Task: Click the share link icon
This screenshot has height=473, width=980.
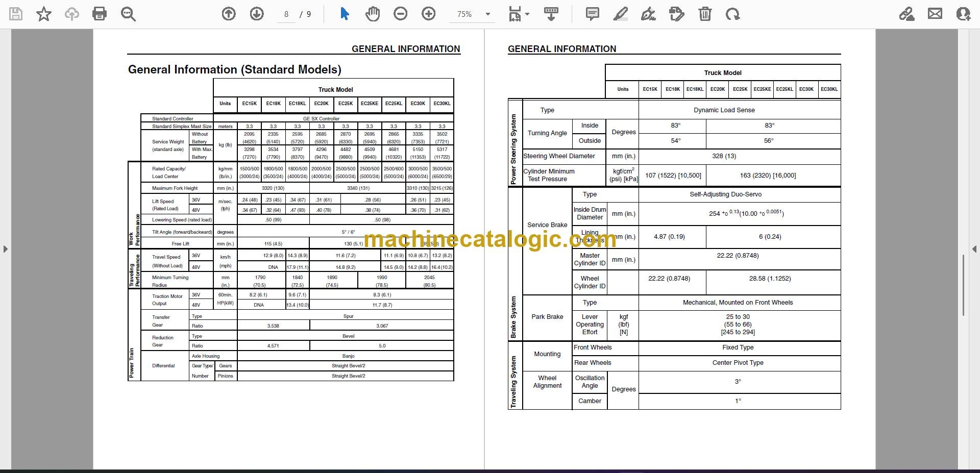Action: point(907,14)
